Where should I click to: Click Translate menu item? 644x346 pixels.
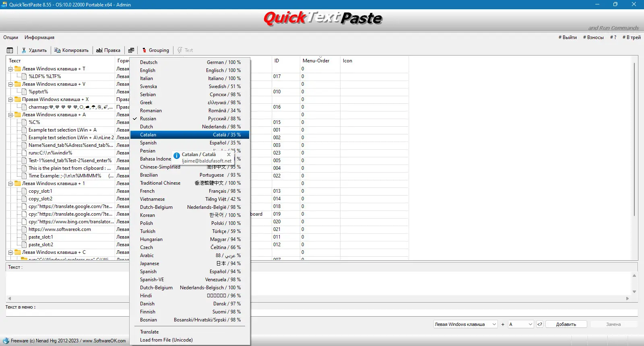coord(190,332)
